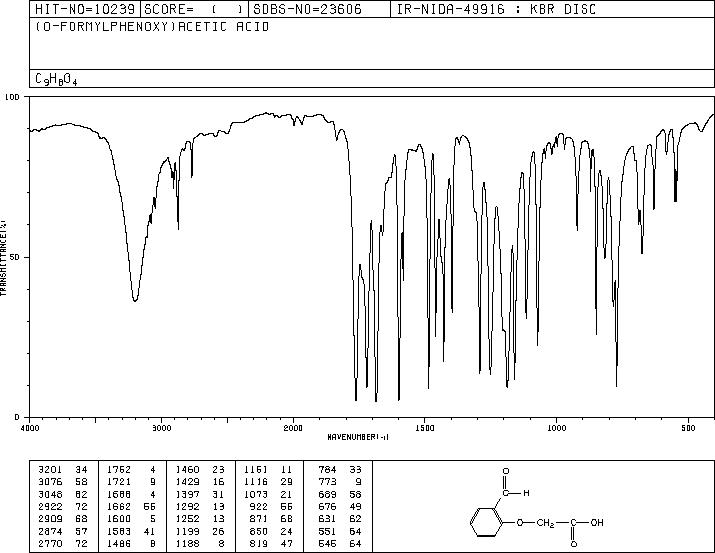Click peak value 1600 in the table
This screenshot has height=553, width=715.
click(x=119, y=519)
